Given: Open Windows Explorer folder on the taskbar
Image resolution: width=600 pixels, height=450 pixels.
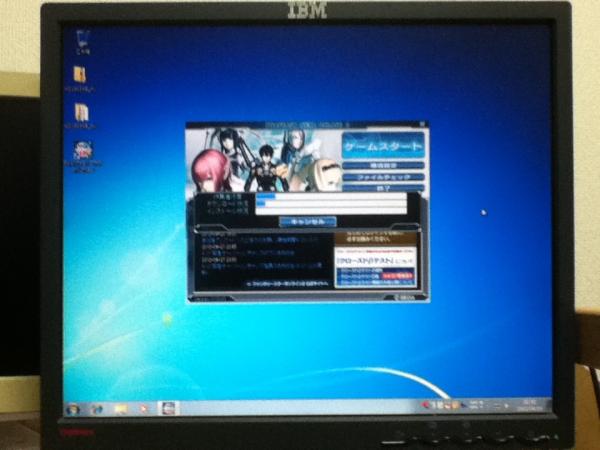Looking at the screenshot, I should [x=121, y=409].
